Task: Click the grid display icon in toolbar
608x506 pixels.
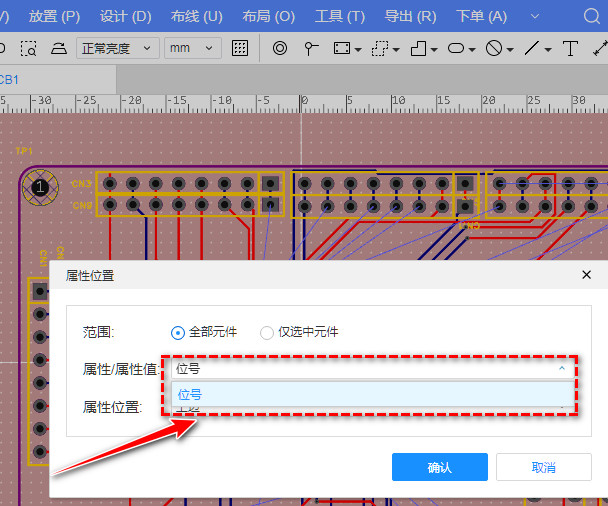Action: (x=240, y=48)
